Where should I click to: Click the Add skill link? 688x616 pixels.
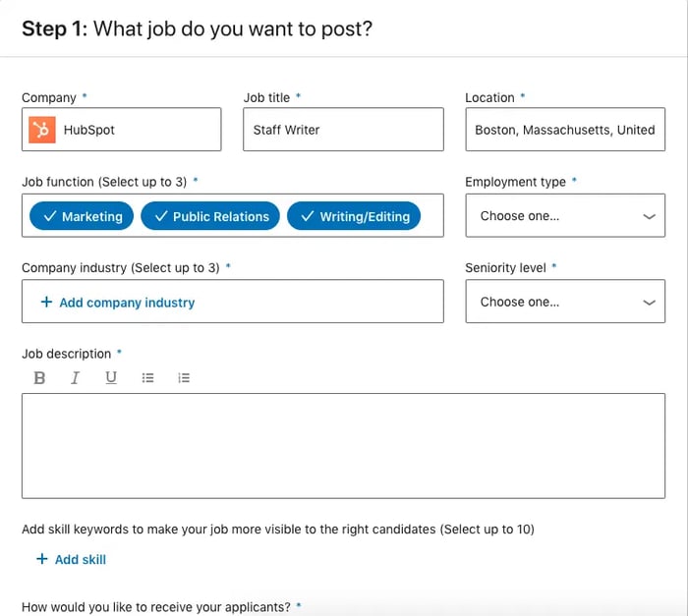[81, 559]
